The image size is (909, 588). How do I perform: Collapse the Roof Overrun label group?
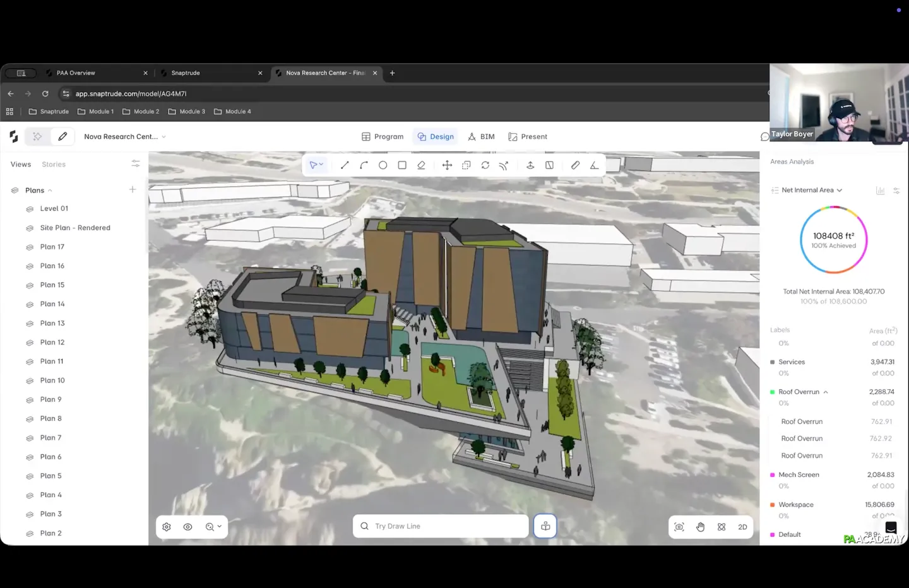point(826,392)
